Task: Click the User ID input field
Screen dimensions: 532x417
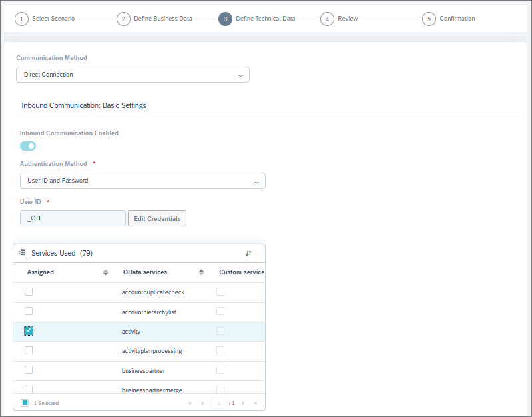Action: (x=73, y=218)
